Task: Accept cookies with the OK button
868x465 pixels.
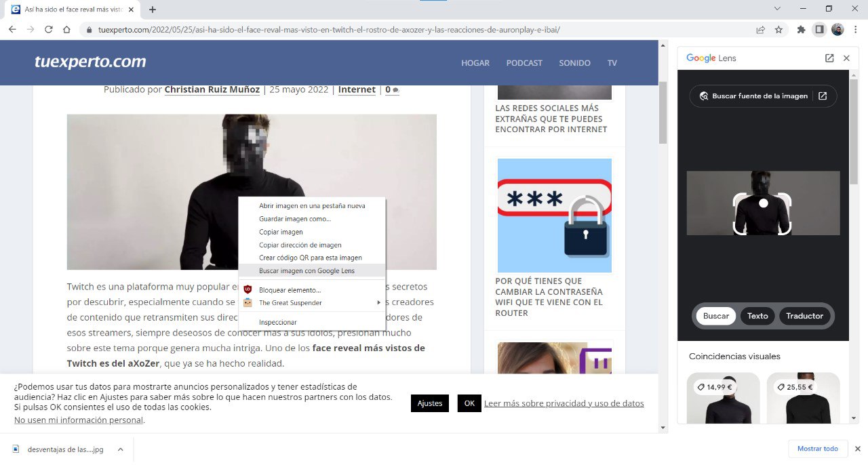Action: click(x=469, y=403)
